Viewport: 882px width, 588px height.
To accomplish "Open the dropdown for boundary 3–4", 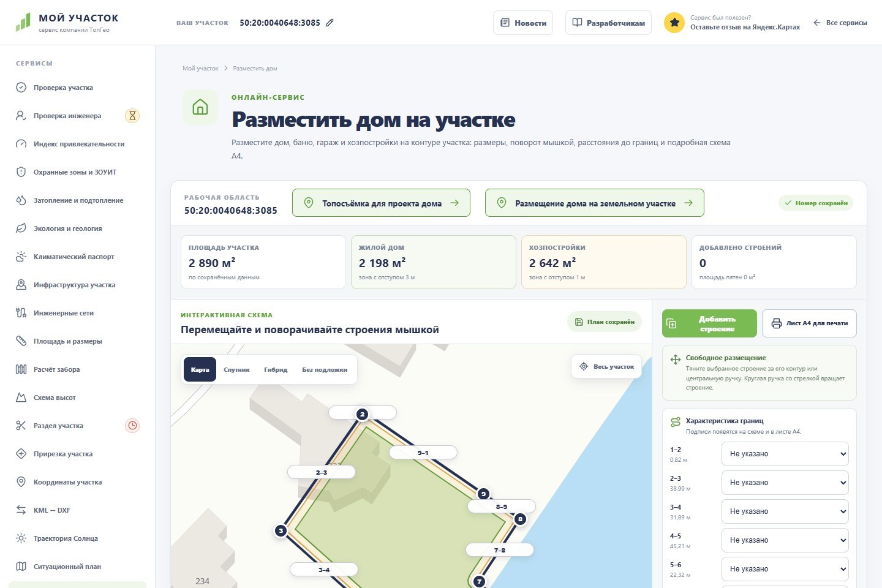I will point(785,511).
